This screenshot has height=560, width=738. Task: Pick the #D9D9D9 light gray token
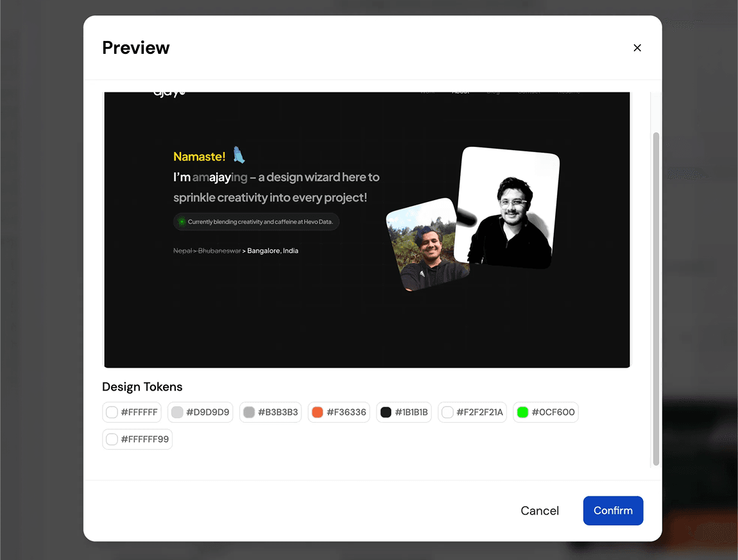pos(201,412)
